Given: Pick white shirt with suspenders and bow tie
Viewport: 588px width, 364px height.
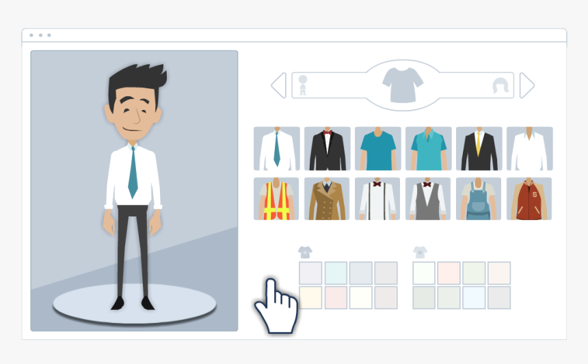Looking at the screenshot, I should pyautogui.click(x=377, y=199).
